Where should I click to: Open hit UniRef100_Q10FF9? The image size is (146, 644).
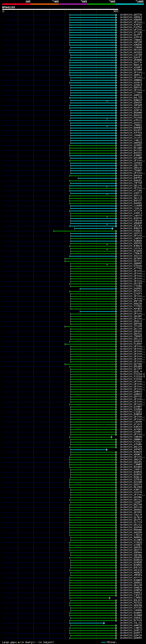131,35
